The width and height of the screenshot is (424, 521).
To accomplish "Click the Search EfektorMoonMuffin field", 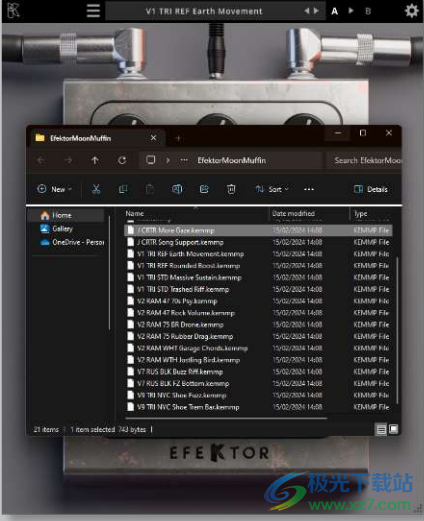I will click(363, 160).
